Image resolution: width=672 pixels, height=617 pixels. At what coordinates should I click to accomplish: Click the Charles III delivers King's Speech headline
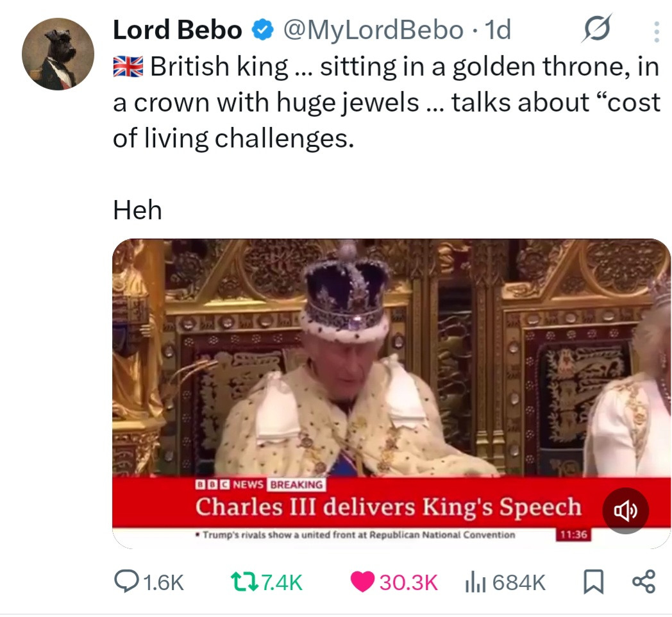coord(388,507)
